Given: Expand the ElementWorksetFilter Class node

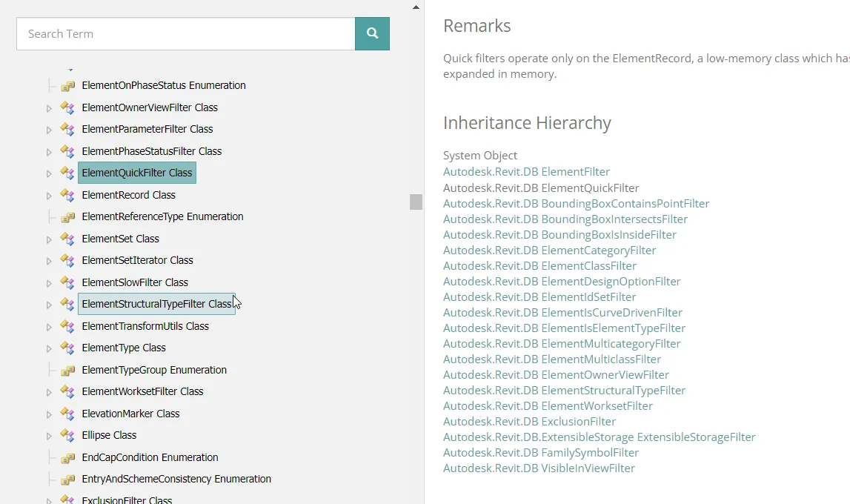Looking at the screenshot, I should 49,392.
